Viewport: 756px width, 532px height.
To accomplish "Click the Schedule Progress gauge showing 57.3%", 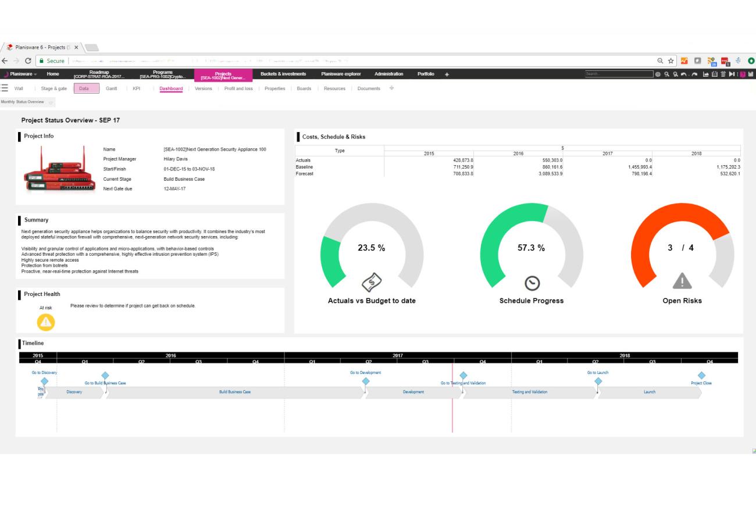I will [x=530, y=247].
